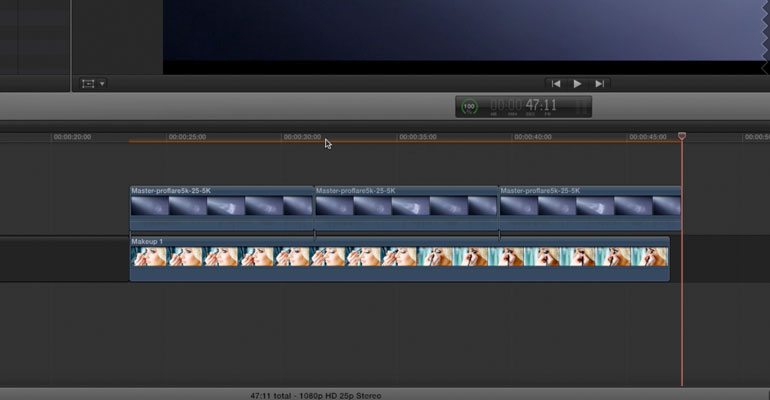
Task: Click the 00:00:25:00 mark on the timeline ruler
Action: click(x=187, y=137)
